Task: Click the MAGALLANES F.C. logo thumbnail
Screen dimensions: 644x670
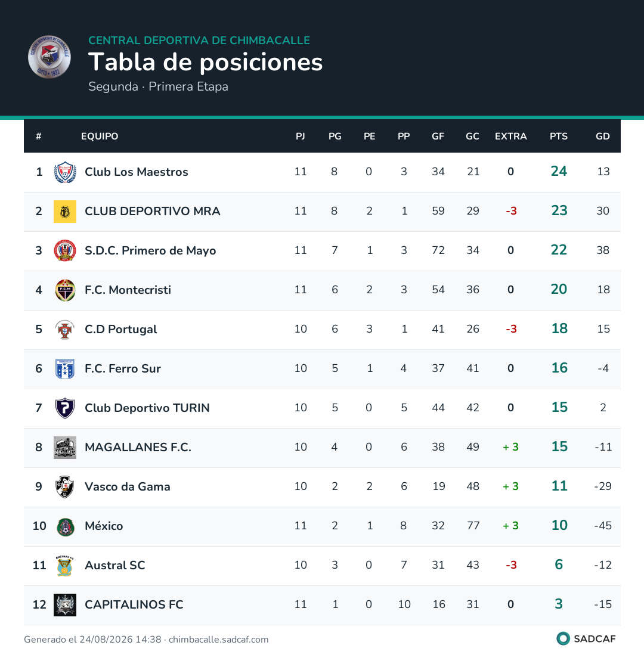Action: [x=65, y=448]
